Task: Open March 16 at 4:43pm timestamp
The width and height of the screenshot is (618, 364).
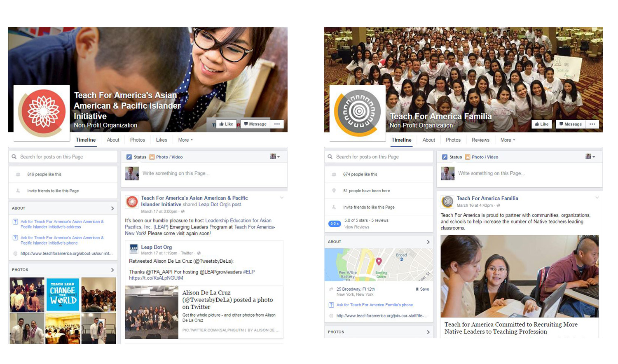Action: coord(474,205)
